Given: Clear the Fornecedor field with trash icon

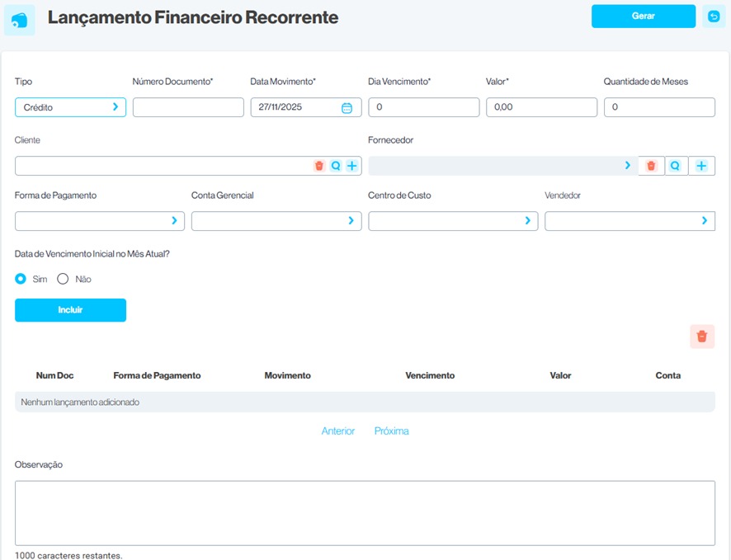Looking at the screenshot, I should tap(651, 166).
